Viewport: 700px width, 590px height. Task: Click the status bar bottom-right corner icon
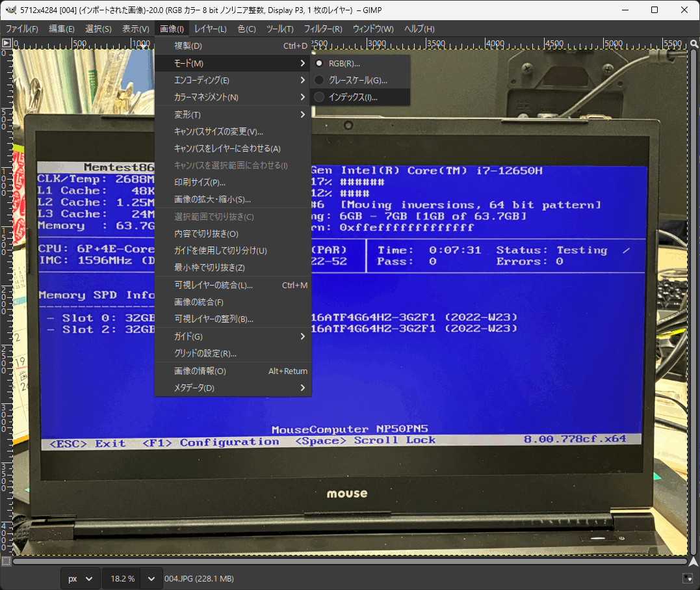point(688,578)
